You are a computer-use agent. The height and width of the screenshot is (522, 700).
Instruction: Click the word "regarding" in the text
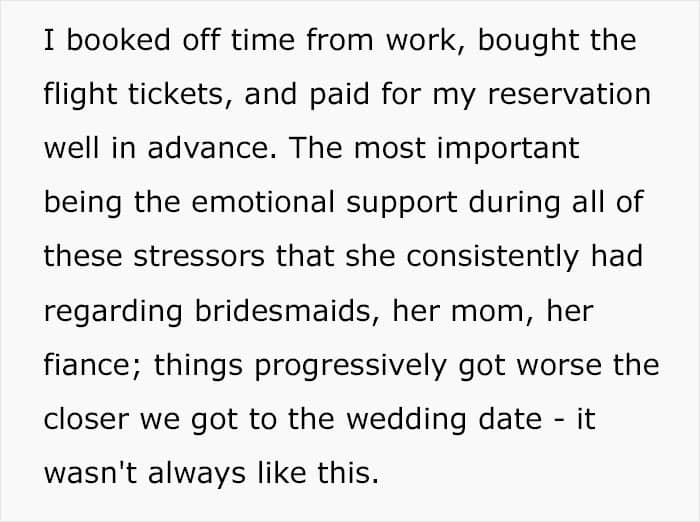tap(113, 313)
